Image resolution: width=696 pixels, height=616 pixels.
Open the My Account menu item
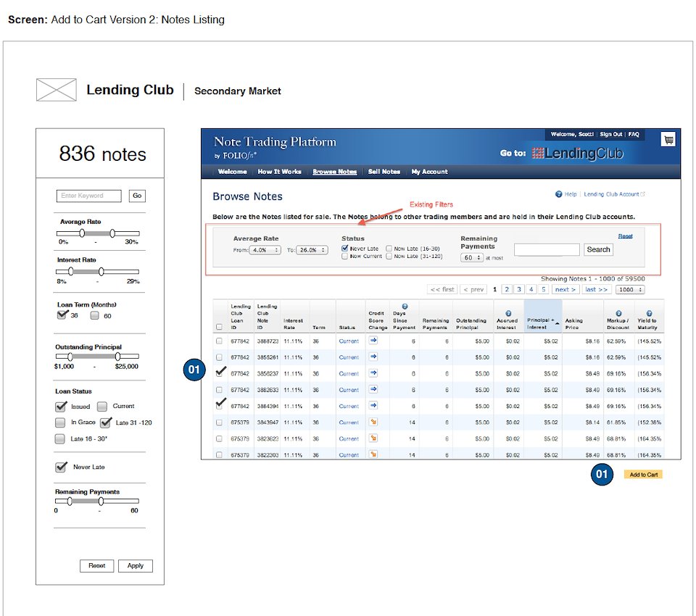click(429, 172)
